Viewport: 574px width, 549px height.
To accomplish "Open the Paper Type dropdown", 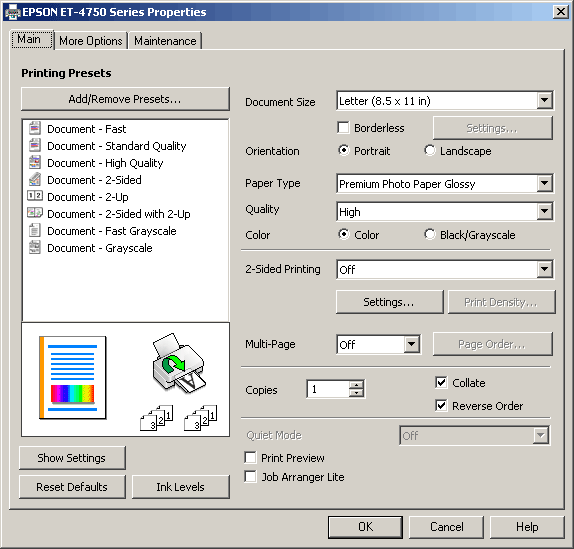I will tap(545, 183).
